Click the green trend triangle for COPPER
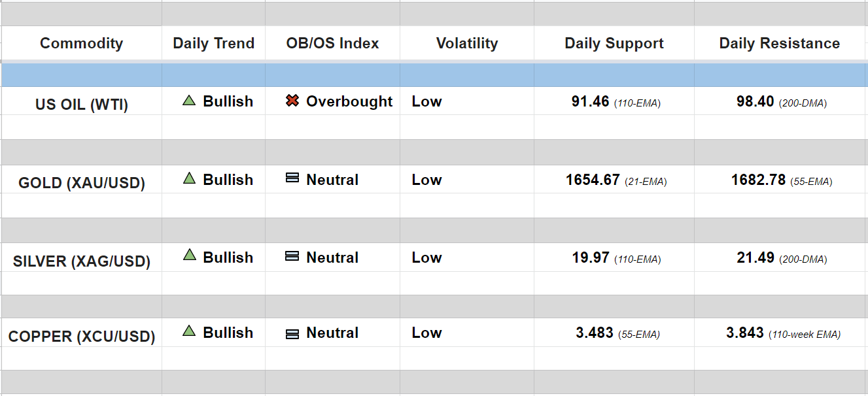 [x=189, y=331]
